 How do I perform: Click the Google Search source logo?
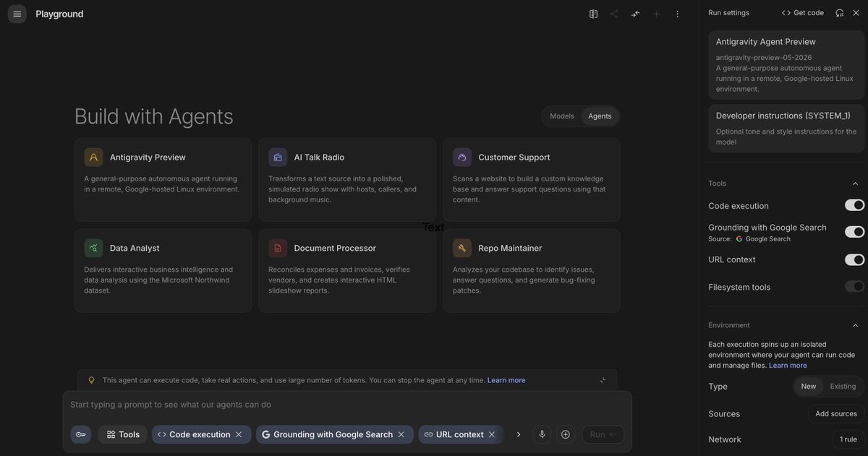739,239
